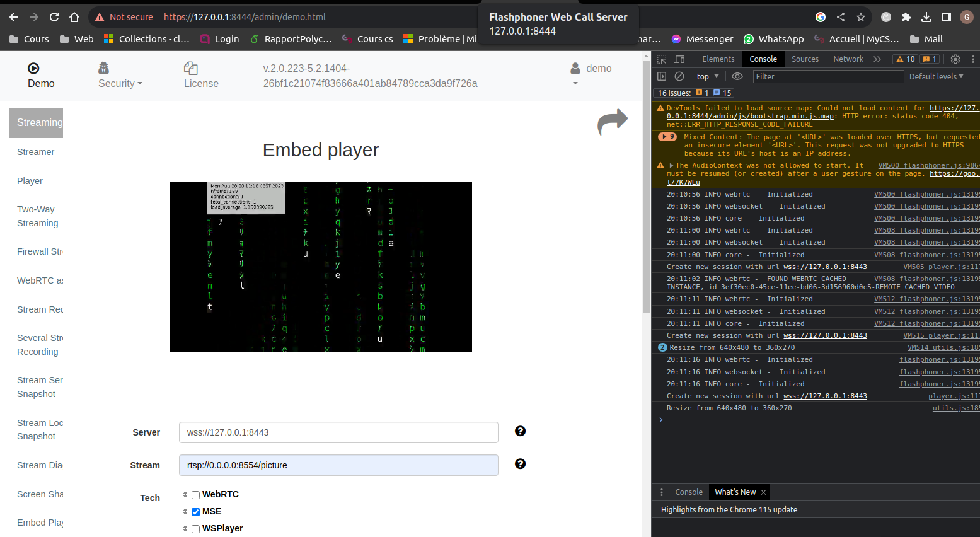Select the Streaming sidebar header
The image size is (980, 537).
(37, 122)
